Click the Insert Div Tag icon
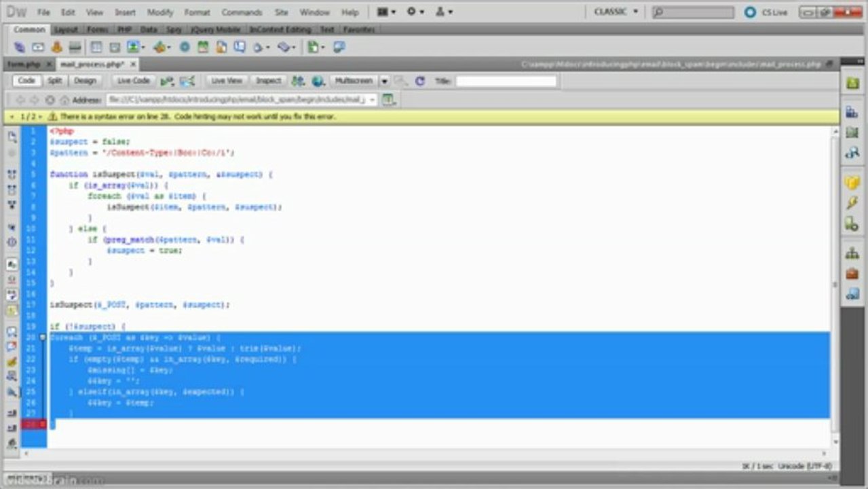 tap(115, 47)
